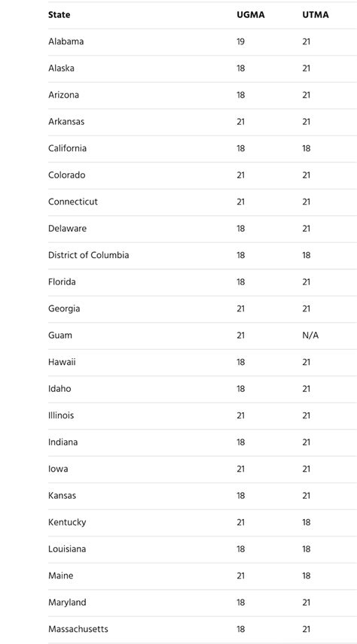Click Guam's N/A UTMA value
Image resolution: width=357 pixels, height=644 pixels.
(x=310, y=336)
